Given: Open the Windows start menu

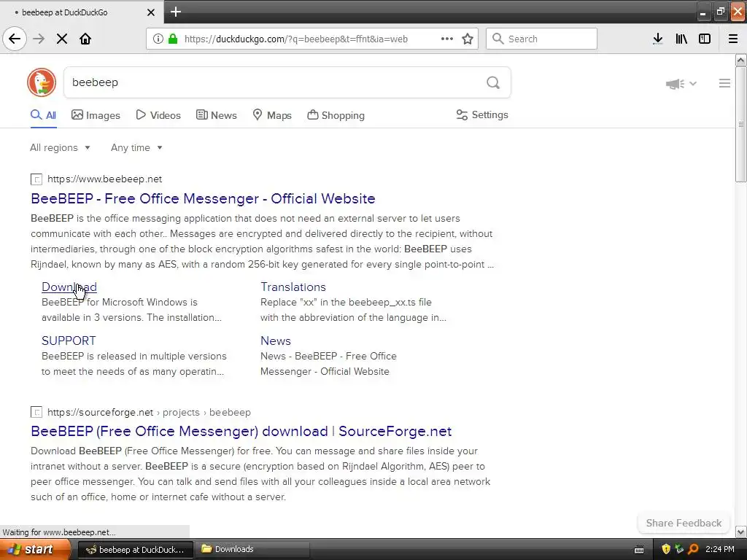Looking at the screenshot, I should point(34,549).
